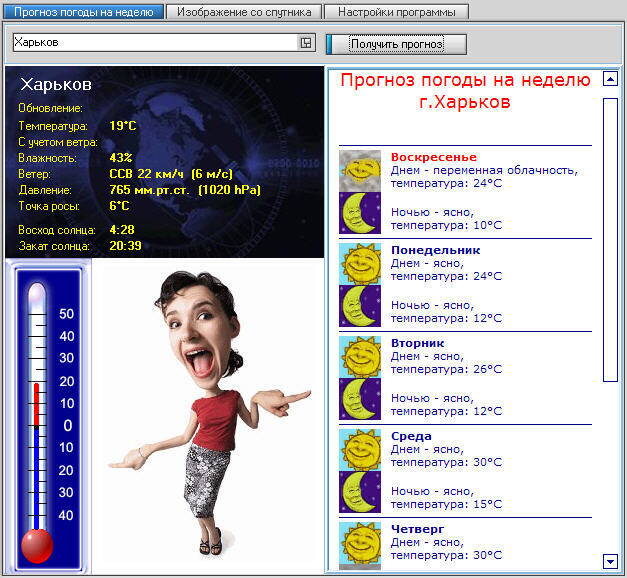
Task: Click Wednesday's night moon icon
Action: tap(360, 492)
